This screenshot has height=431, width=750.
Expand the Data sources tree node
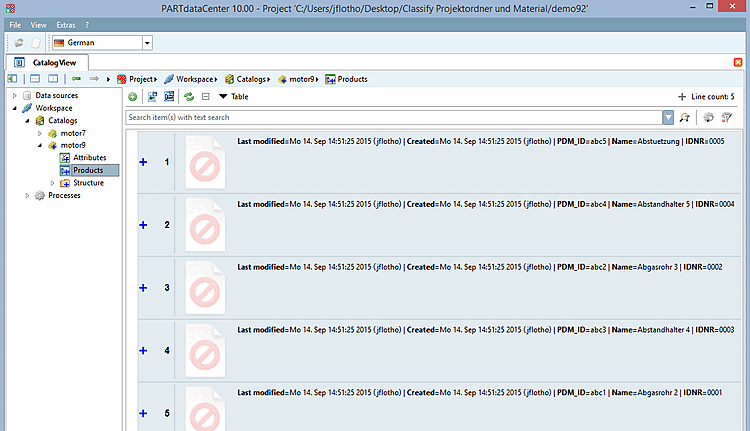click(14, 96)
